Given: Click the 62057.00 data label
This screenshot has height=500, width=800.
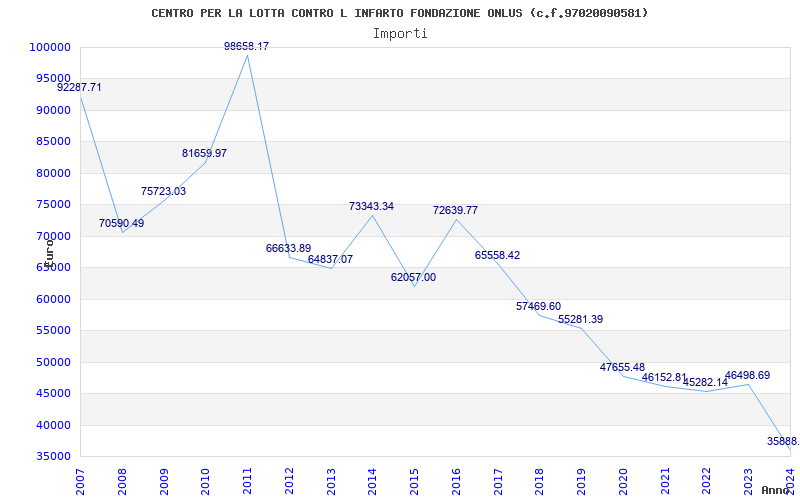Looking at the screenshot, I should [x=413, y=278].
